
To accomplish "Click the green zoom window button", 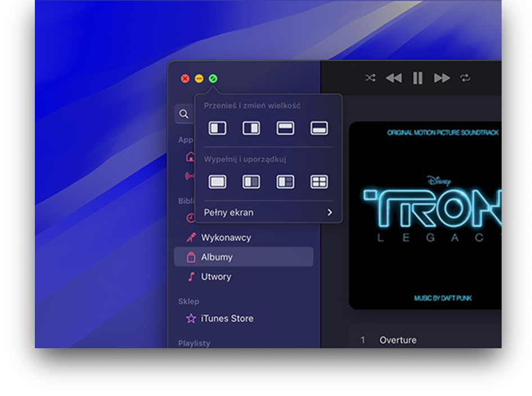I will 213,79.
